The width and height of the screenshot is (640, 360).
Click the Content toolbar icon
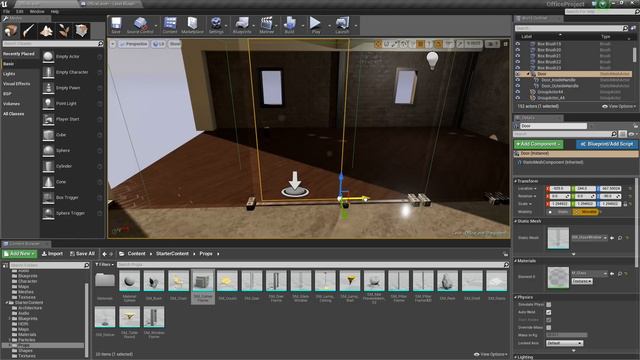(170, 24)
